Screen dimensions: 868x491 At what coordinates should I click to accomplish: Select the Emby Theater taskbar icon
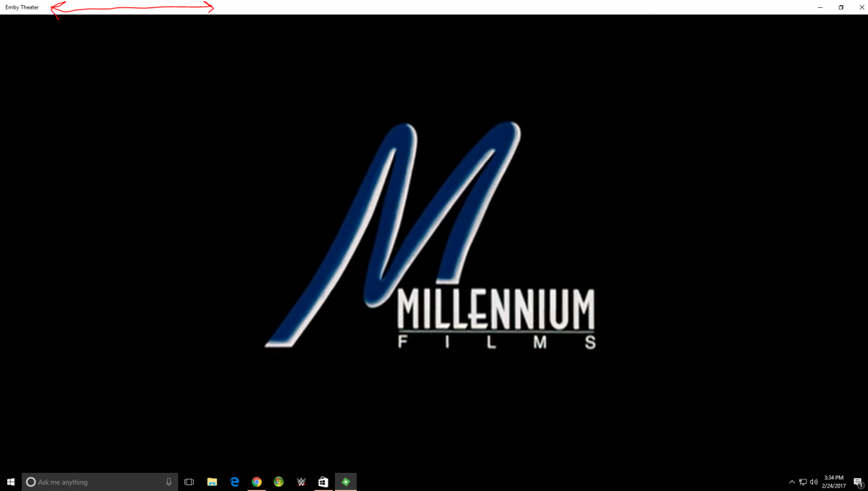click(346, 482)
